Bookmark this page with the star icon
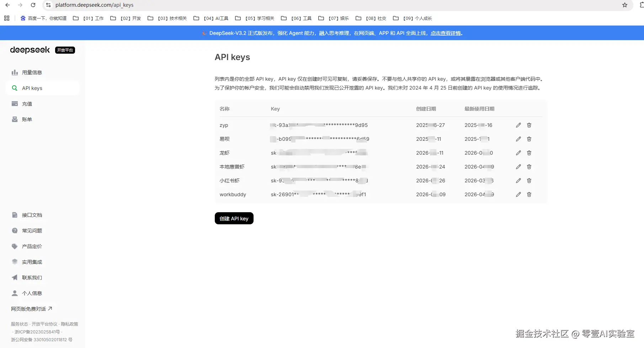Screen dimensions: 644x348 tap(625, 5)
